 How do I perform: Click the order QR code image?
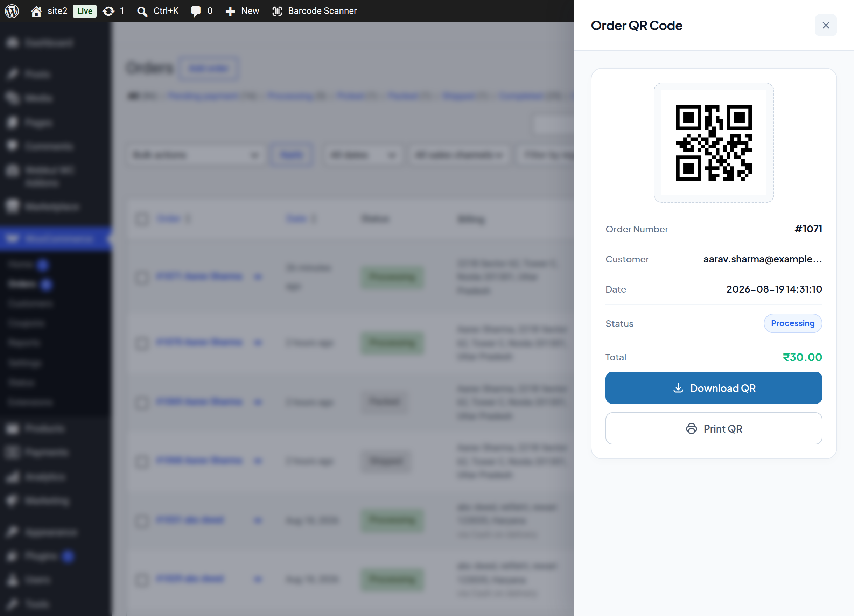714,143
